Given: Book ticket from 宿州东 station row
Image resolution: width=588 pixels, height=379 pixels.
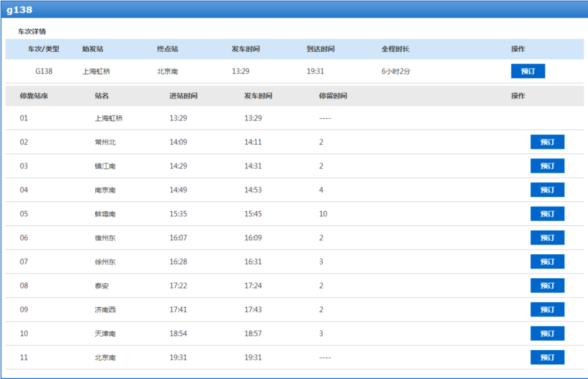Looking at the screenshot, I should pyautogui.click(x=547, y=238).
